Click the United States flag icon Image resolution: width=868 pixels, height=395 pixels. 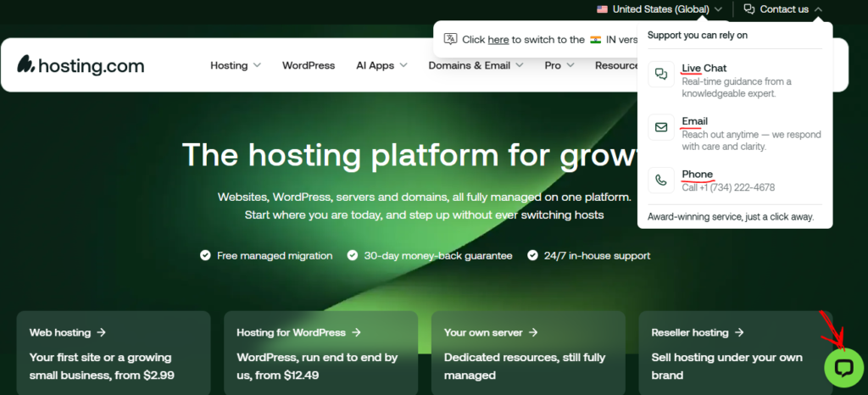(603, 8)
